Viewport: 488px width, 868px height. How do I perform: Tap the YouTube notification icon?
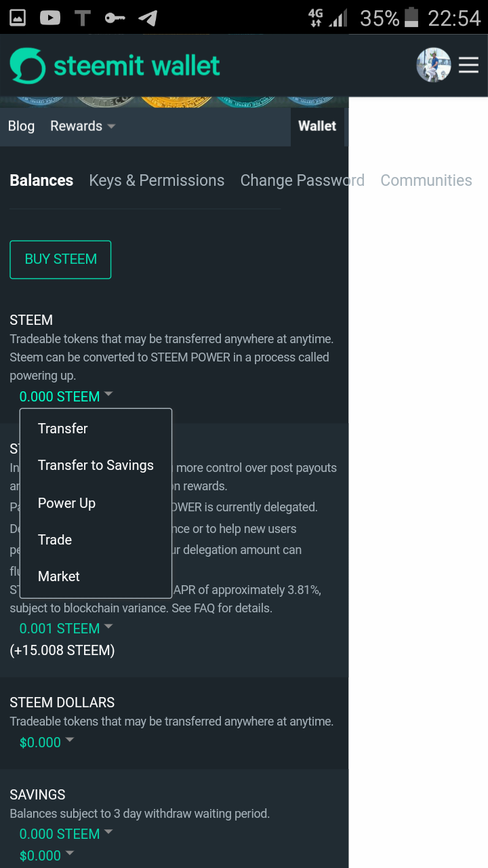pyautogui.click(x=50, y=18)
